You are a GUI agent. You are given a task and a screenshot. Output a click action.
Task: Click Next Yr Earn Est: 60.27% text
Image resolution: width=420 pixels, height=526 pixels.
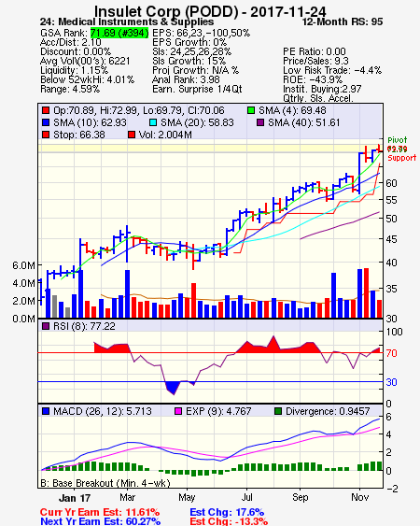pyautogui.click(x=101, y=521)
